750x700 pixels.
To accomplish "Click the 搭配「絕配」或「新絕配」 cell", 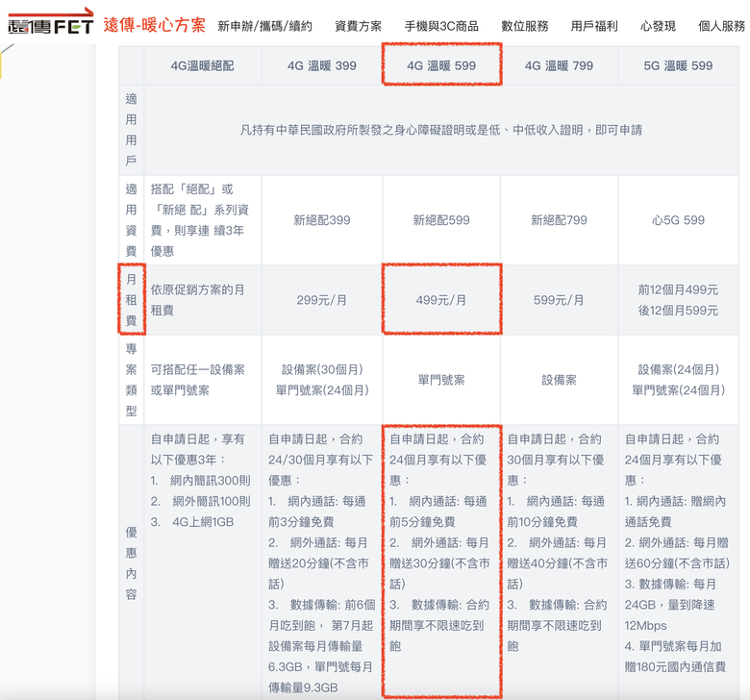I will [202, 220].
